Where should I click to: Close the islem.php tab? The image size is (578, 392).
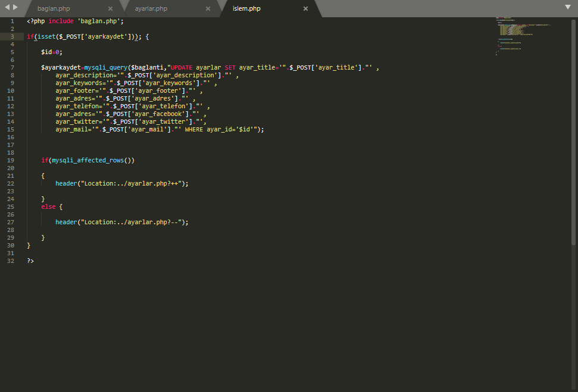305,8
